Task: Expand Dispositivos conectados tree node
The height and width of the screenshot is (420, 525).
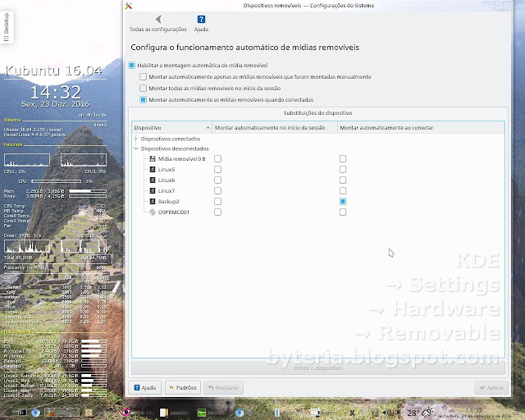Action: click(x=136, y=139)
